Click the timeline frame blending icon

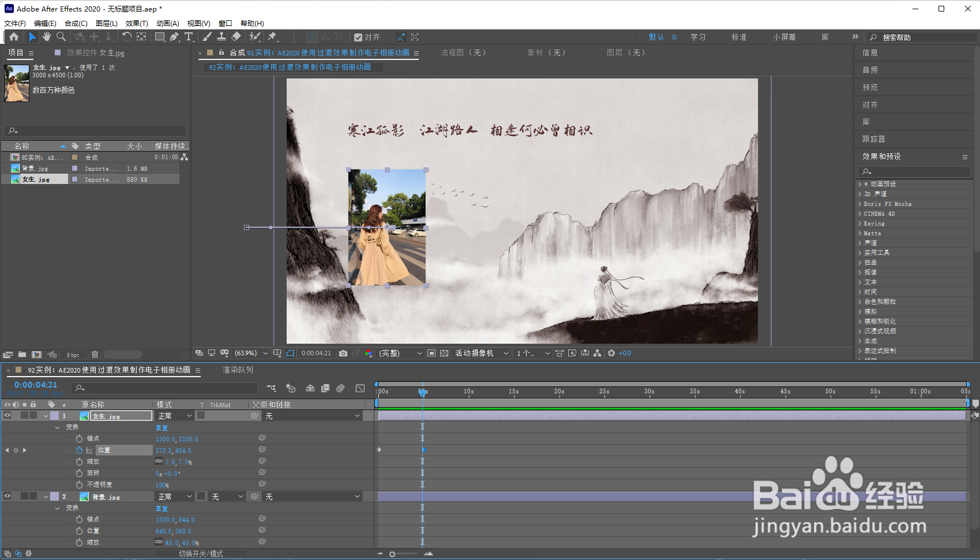325,388
